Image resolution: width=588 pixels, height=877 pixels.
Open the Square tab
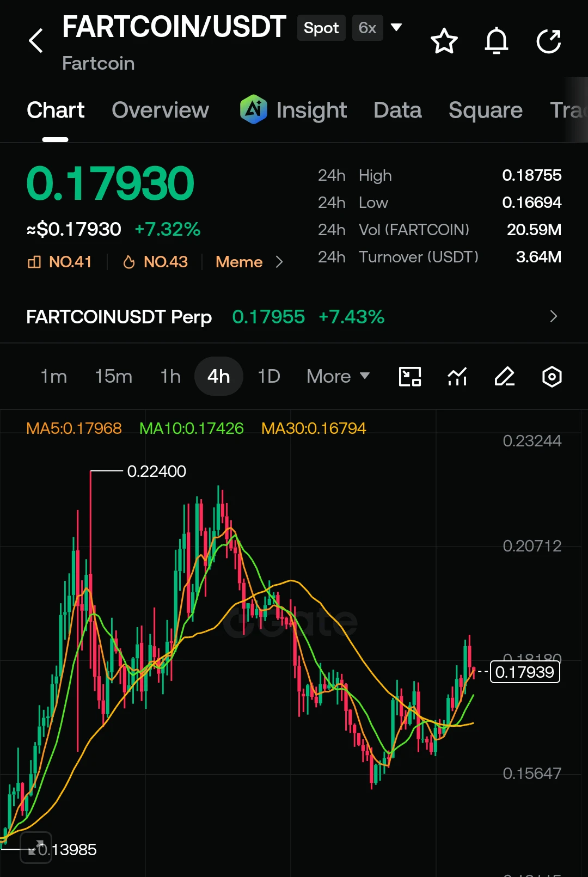[486, 111]
